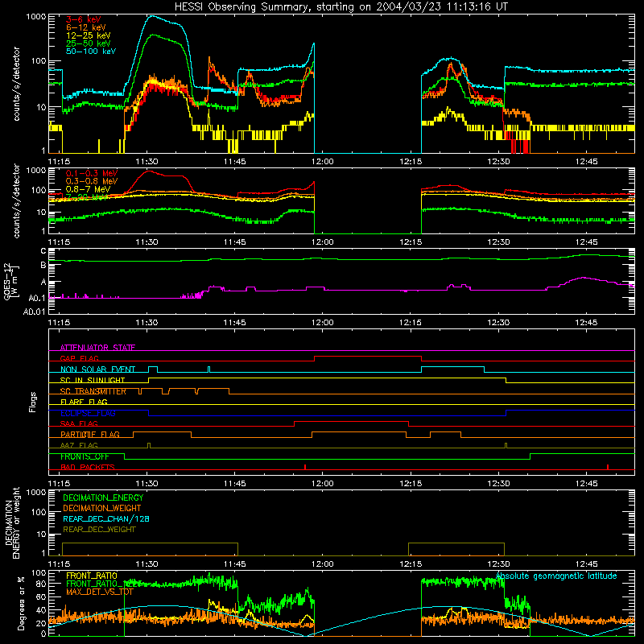Click the 11:15 tick label below the keV panel
Screen dimensions: 644x644
pos(59,162)
